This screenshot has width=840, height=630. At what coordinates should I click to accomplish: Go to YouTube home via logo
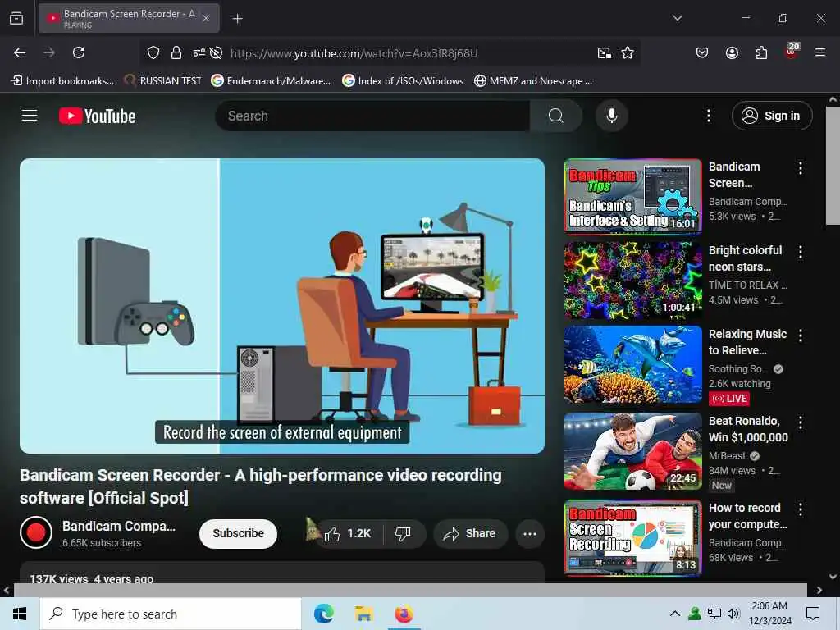(97, 116)
